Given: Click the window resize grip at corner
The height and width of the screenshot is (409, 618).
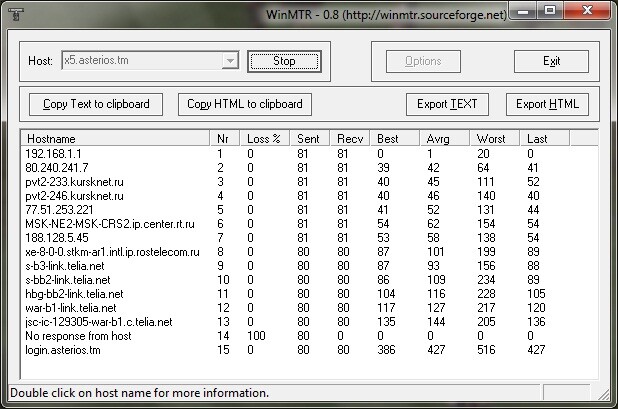Looking at the screenshot, I should 603,394.
